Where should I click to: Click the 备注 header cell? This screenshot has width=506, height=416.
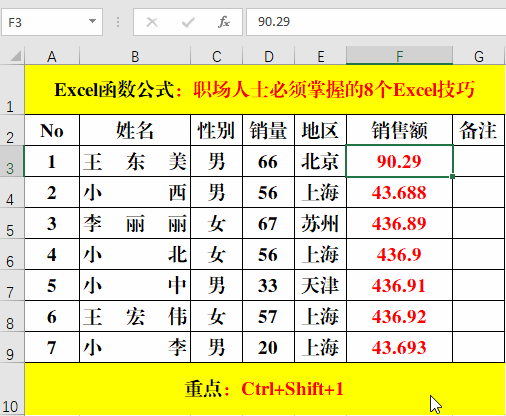point(479,130)
